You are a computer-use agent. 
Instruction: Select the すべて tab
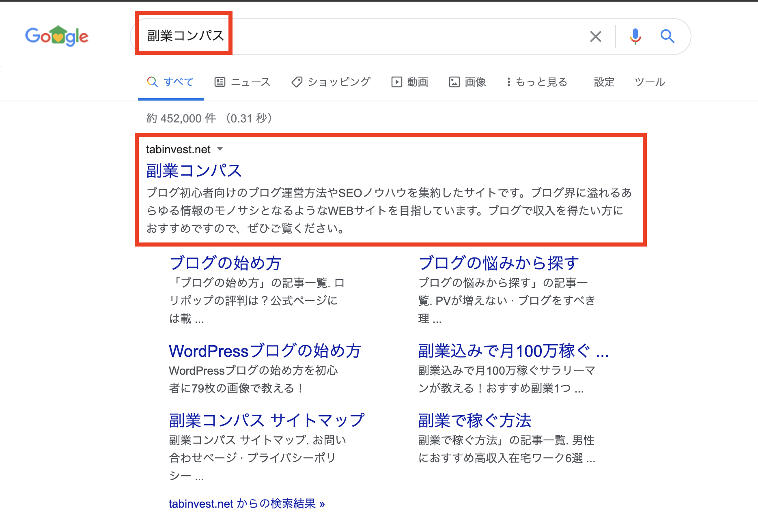pos(170,82)
